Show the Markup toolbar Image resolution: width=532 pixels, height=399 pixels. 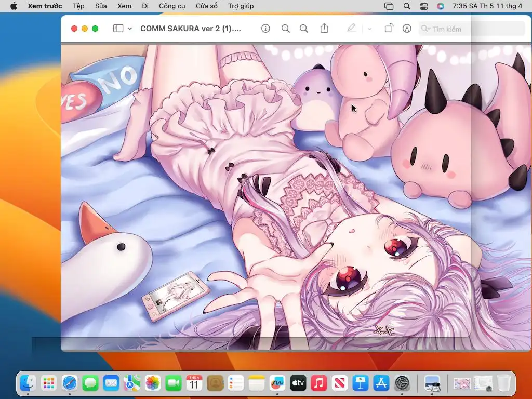(x=407, y=29)
